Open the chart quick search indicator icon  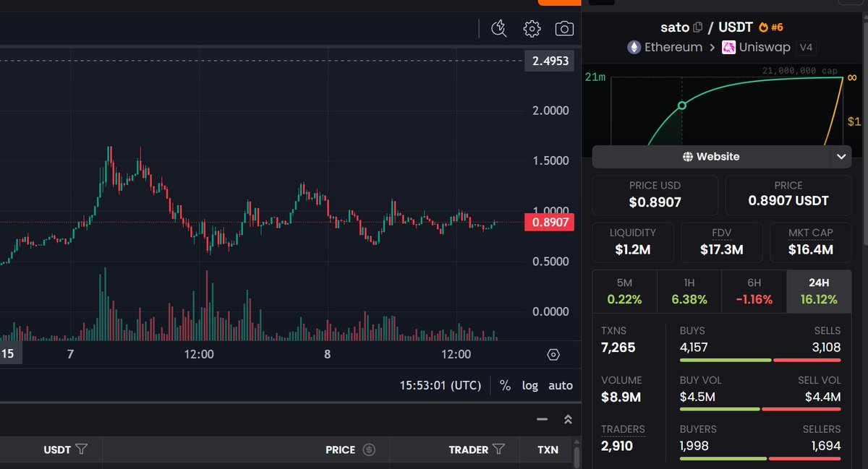pos(499,29)
